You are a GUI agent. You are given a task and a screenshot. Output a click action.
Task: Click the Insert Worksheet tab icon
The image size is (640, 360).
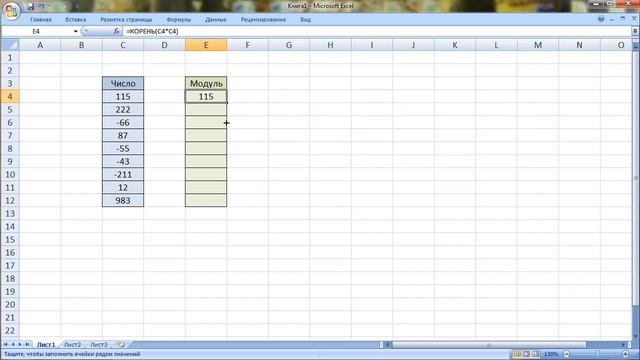pos(121,345)
